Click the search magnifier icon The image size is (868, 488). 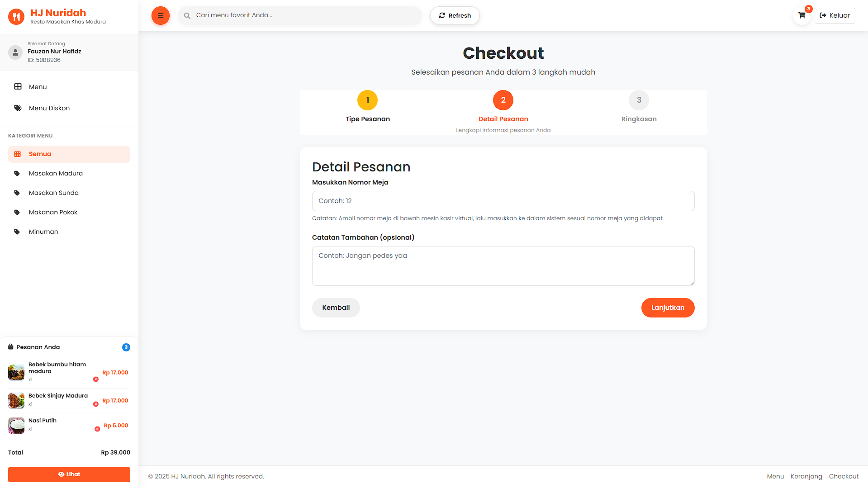click(x=187, y=16)
